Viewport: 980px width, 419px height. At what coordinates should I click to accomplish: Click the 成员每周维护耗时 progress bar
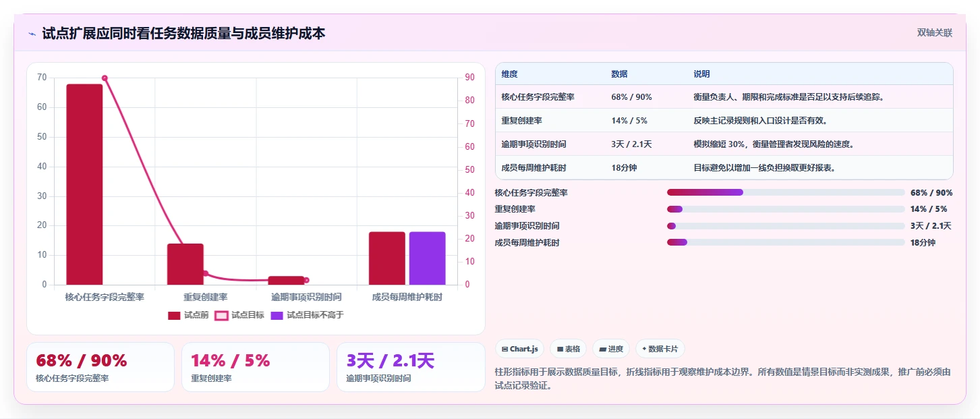pyautogui.click(x=786, y=242)
